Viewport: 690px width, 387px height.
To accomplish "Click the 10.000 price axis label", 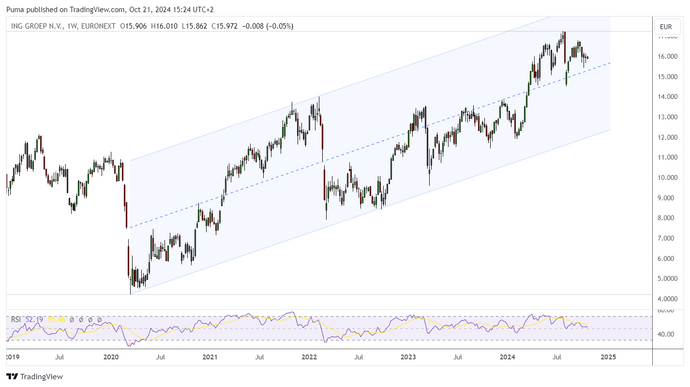I will coord(667,177).
